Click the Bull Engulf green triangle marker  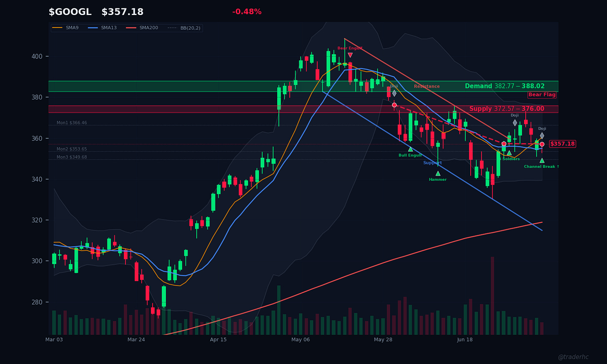pyautogui.click(x=410, y=149)
